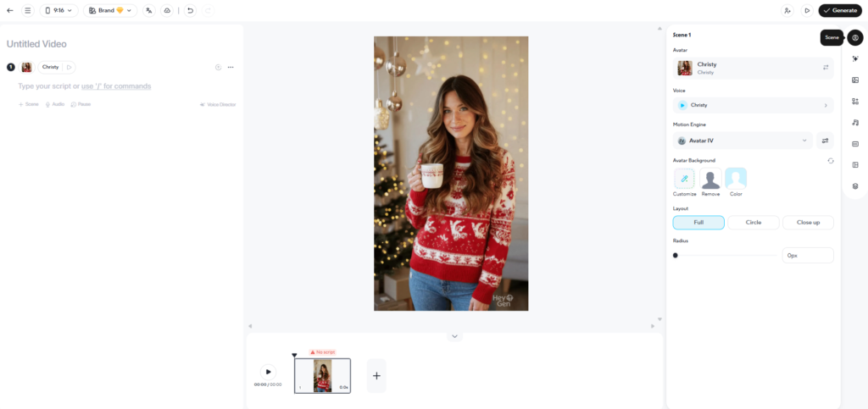Click the Generate button

(840, 10)
